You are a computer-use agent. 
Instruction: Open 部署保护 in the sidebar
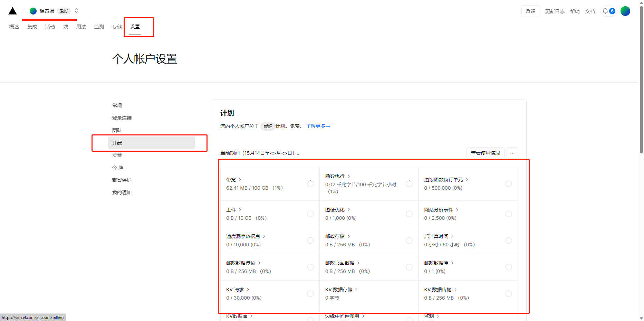[x=122, y=180]
